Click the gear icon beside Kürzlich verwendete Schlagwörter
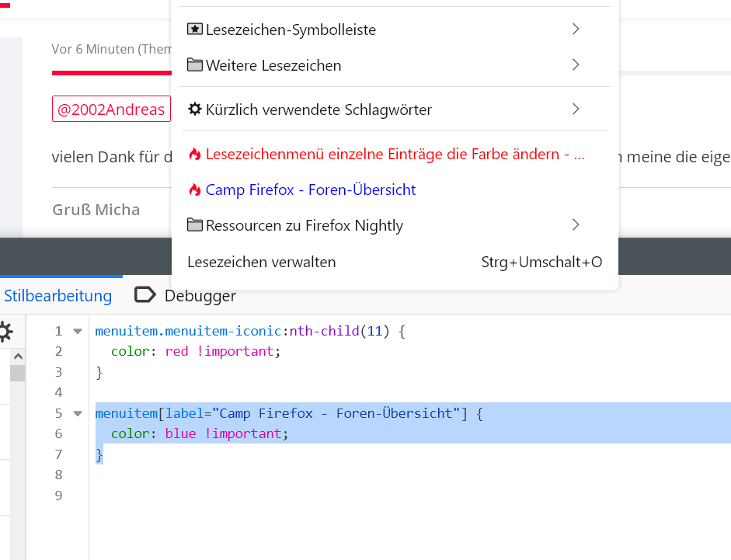This screenshot has width=731, height=560. tap(195, 110)
